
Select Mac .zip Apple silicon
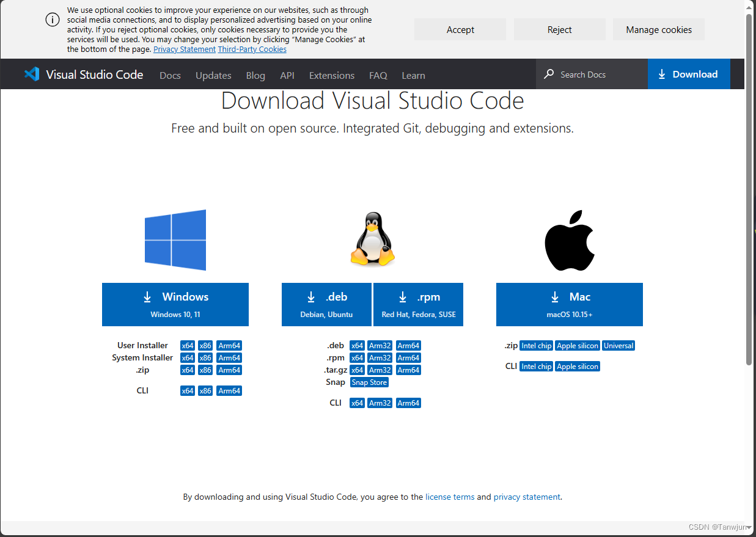[578, 346]
